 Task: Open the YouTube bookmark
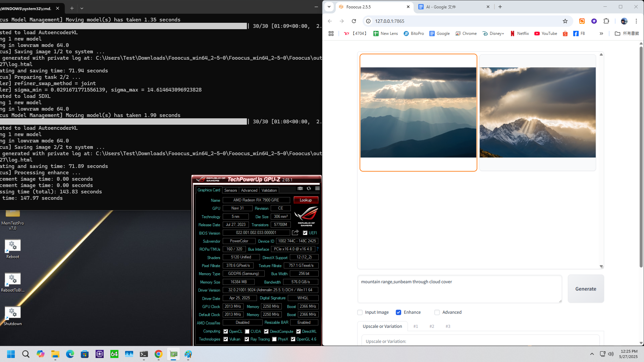pyautogui.click(x=546, y=34)
